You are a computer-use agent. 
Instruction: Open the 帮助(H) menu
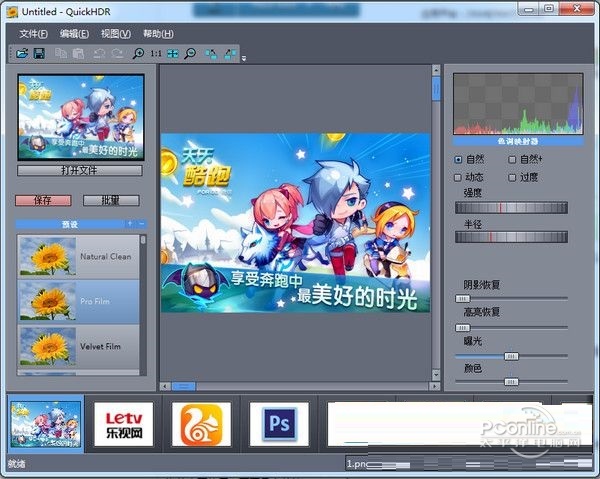[158, 34]
